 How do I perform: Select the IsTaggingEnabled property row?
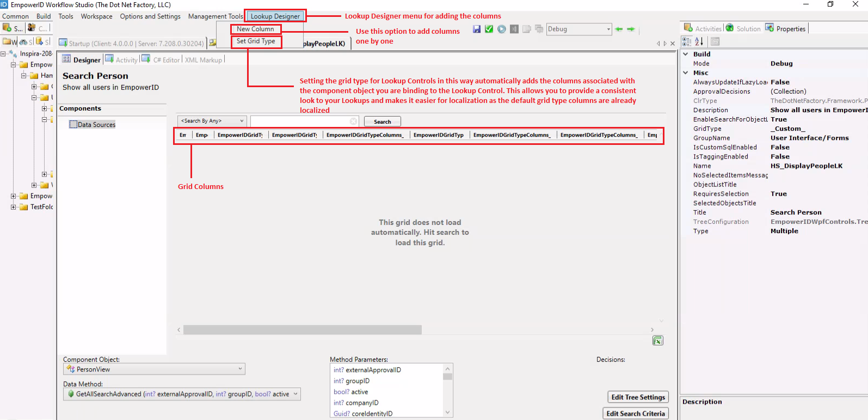pos(774,156)
